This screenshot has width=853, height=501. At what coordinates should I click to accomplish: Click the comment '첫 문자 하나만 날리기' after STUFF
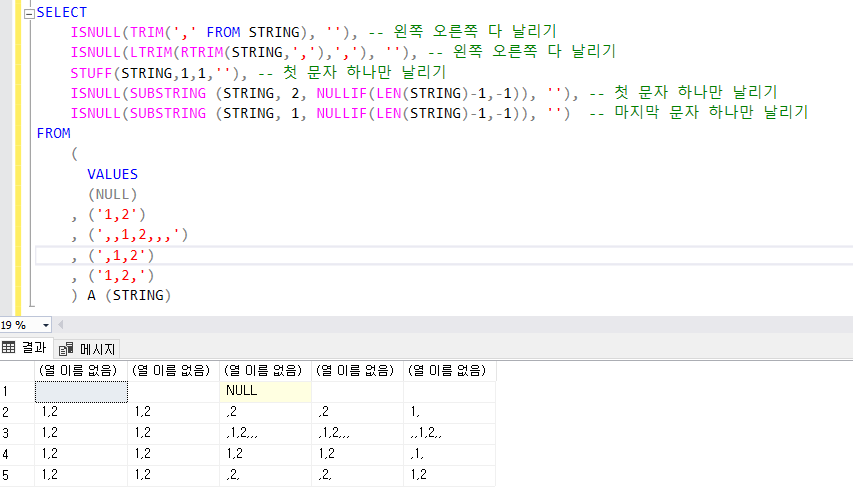364,72
